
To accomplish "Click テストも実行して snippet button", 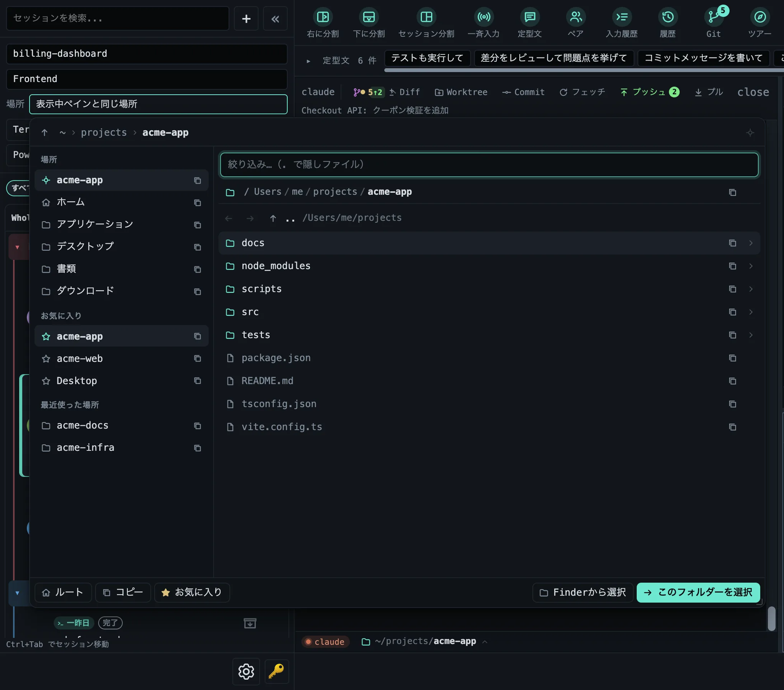I will [x=427, y=58].
